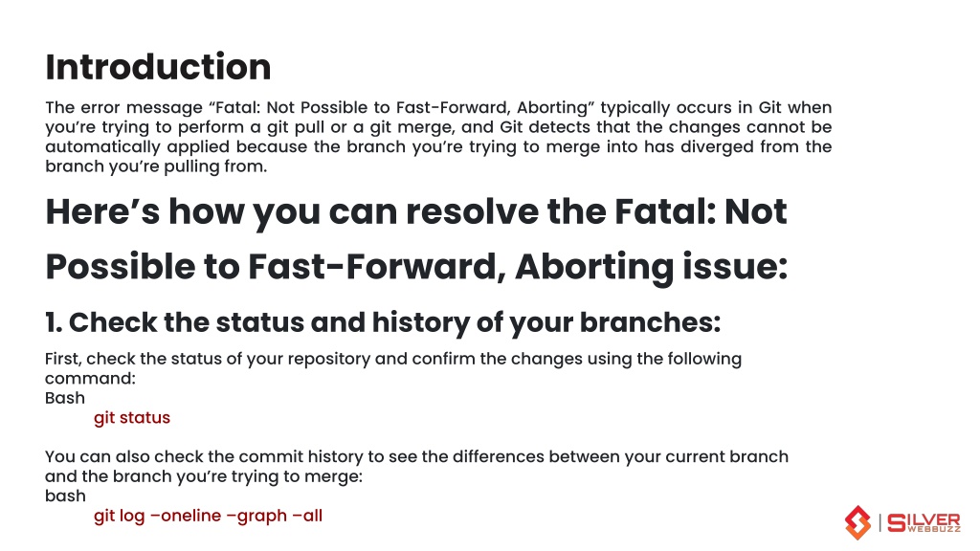Click the 'Here's how you can resolve' heading
Screen dimensions: 980x551
pyautogui.click(x=415, y=211)
